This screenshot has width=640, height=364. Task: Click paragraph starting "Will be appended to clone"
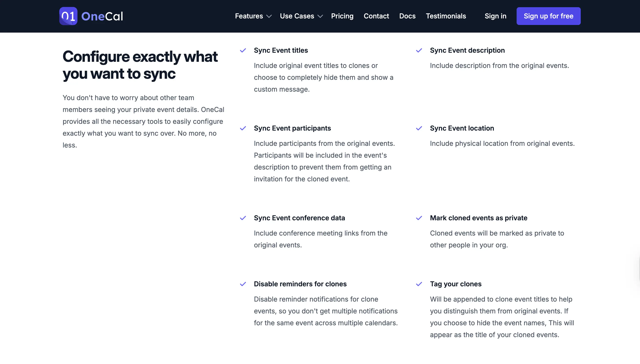click(502, 317)
